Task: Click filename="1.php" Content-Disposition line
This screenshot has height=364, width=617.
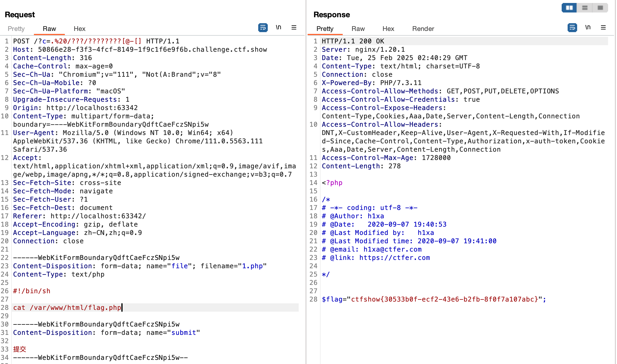Action: (x=140, y=266)
